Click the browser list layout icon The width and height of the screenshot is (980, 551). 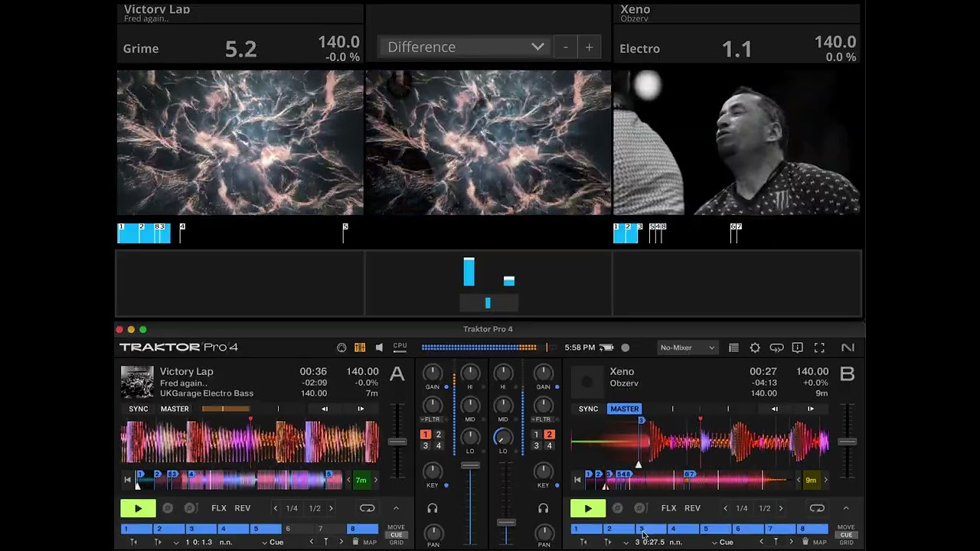733,347
